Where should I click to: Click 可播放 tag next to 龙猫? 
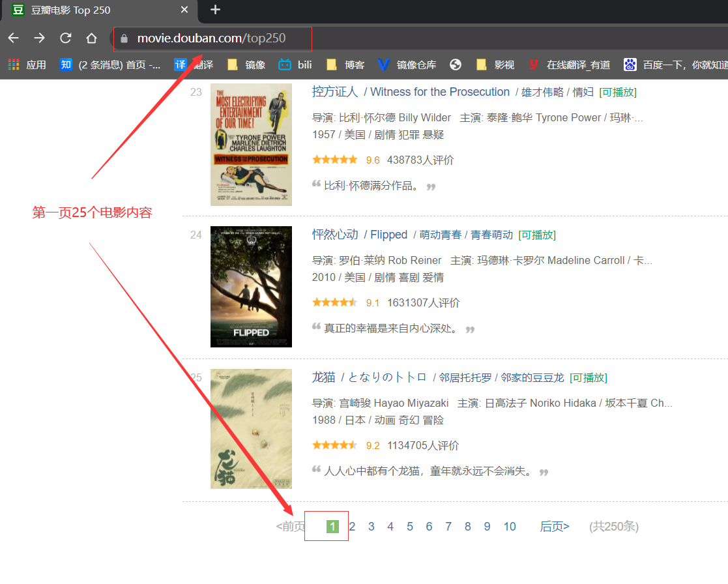(x=589, y=377)
